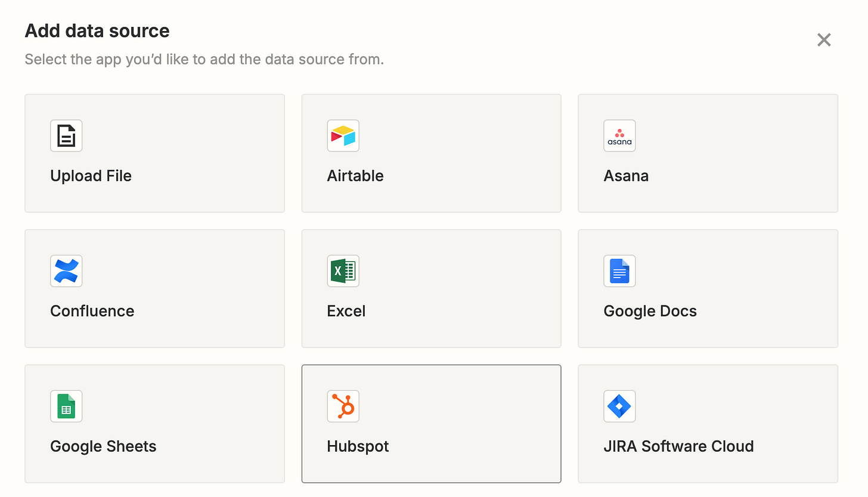
Task: Close the Add data source dialog
Action: pos(824,40)
